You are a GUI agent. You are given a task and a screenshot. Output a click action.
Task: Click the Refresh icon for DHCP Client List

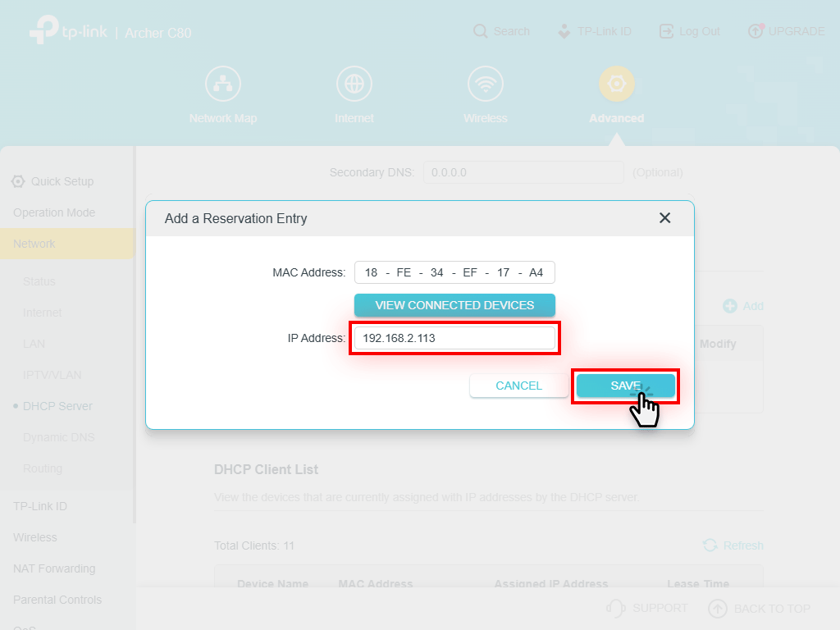[710, 545]
